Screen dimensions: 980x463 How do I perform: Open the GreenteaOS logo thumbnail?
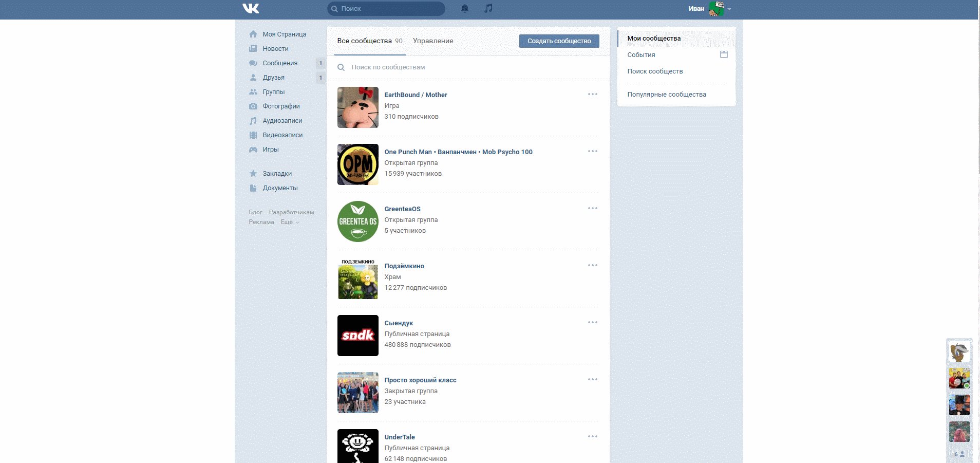coord(358,221)
